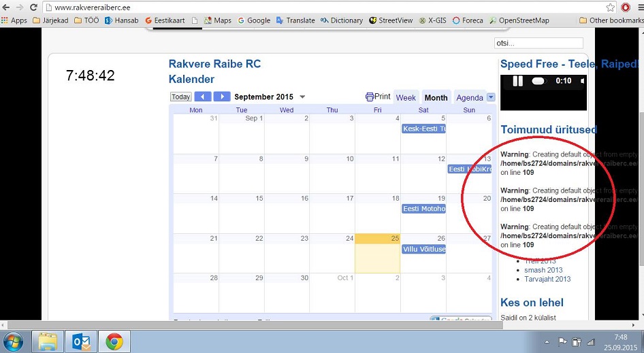Open the Opera-style red extension icon

coord(626,7)
